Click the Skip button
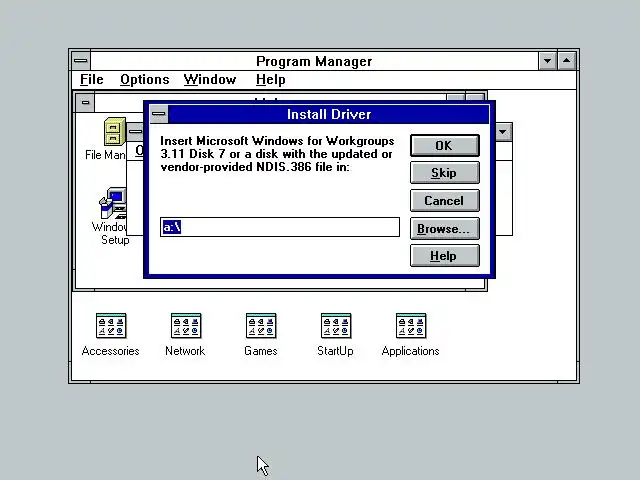Screen dimensions: 640x480 click(444, 173)
